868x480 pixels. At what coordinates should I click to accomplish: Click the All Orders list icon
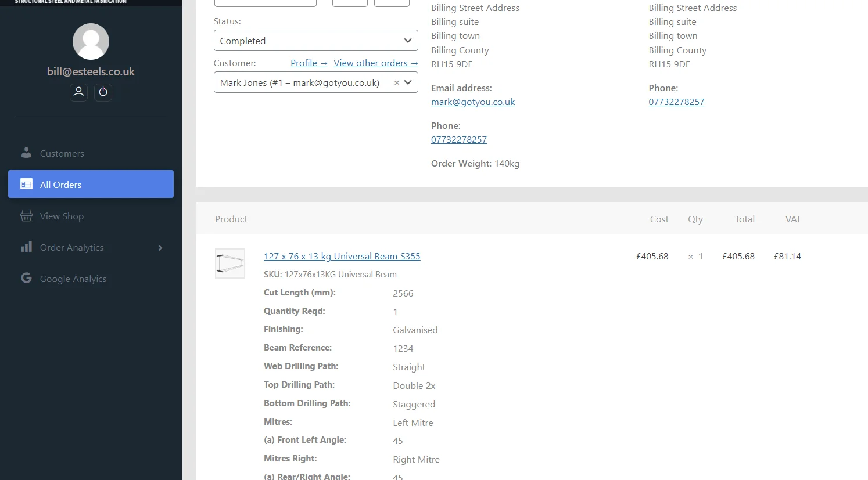tap(26, 185)
